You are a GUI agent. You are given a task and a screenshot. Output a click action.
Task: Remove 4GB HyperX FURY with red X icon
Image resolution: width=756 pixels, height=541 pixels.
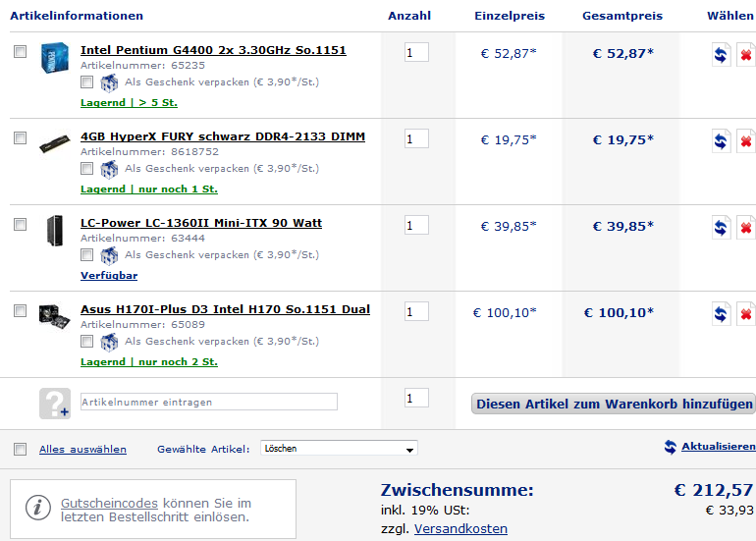click(x=746, y=140)
